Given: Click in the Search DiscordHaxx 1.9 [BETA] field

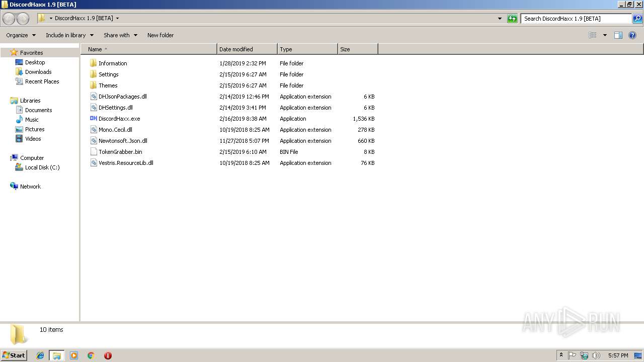Looking at the screenshot, I should tap(576, 19).
